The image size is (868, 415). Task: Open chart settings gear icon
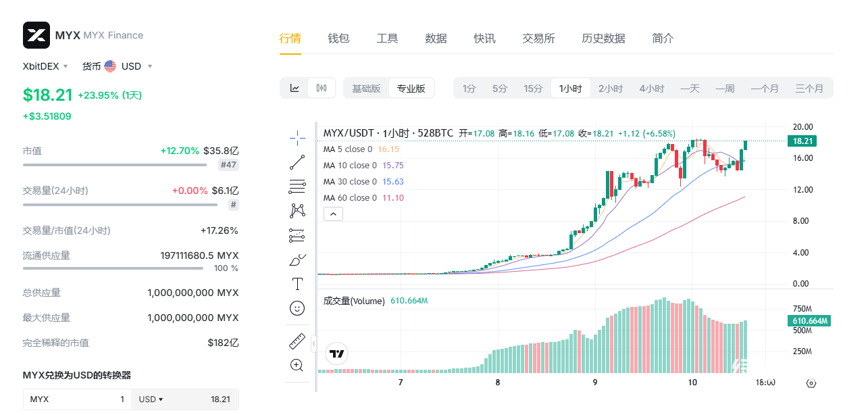coord(811,383)
